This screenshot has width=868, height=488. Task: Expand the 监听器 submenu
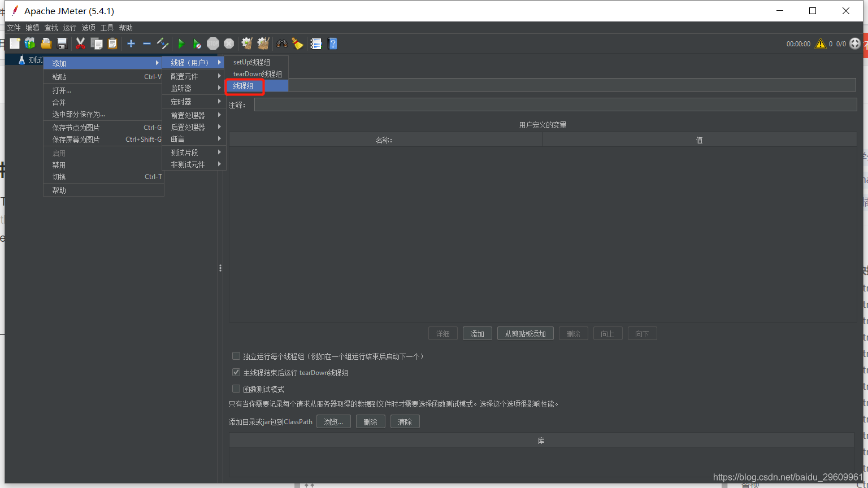[186, 88]
